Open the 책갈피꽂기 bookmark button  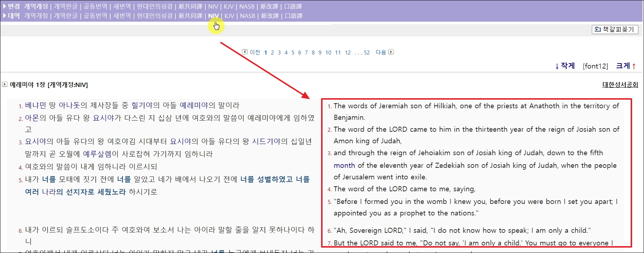click(x=615, y=30)
